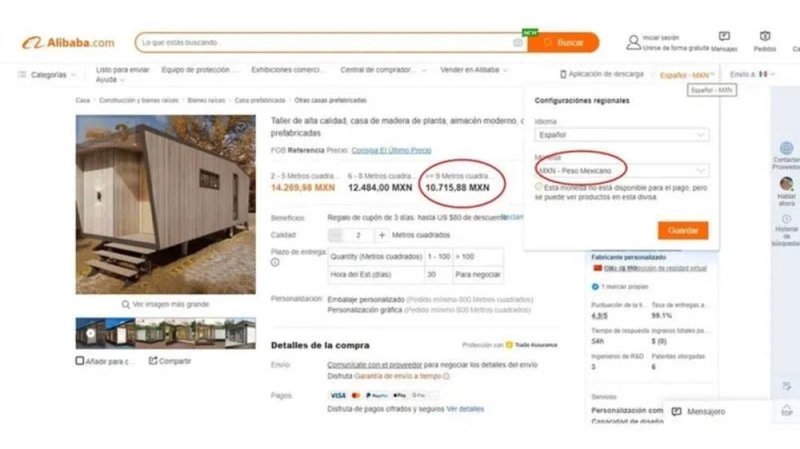
Task: Click the user sign-in avatar icon
Action: [633, 42]
